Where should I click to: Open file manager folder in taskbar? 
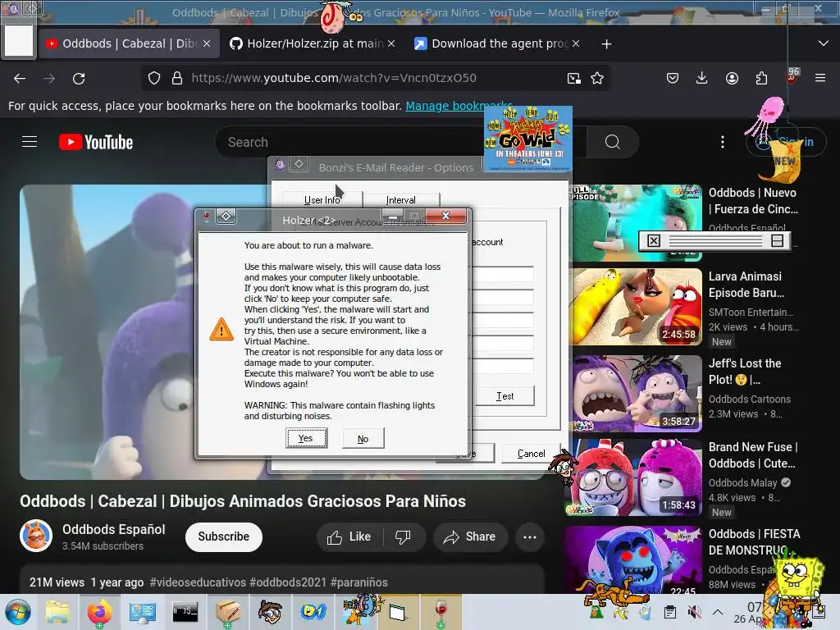pyautogui.click(x=57, y=612)
